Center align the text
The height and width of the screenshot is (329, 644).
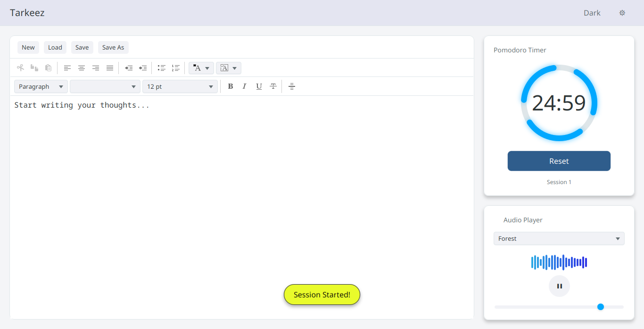point(82,68)
